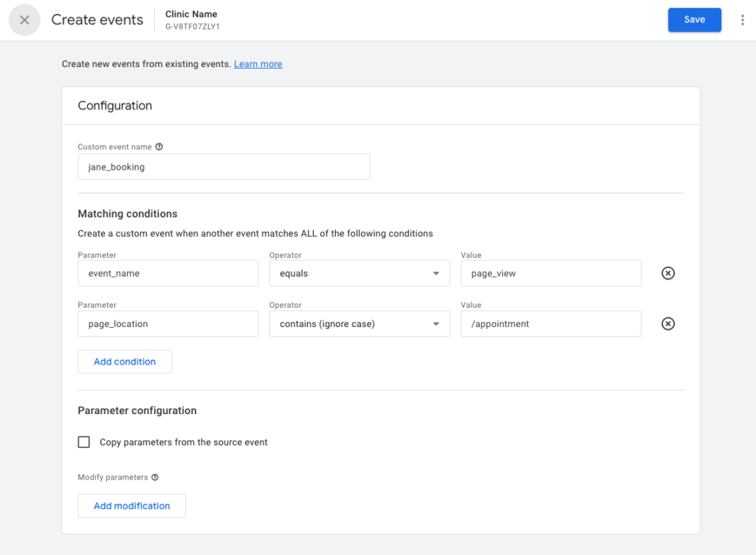Expand the 'contains (ignore case)' operator dropdown
The height and width of the screenshot is (555, 756).
359,324
